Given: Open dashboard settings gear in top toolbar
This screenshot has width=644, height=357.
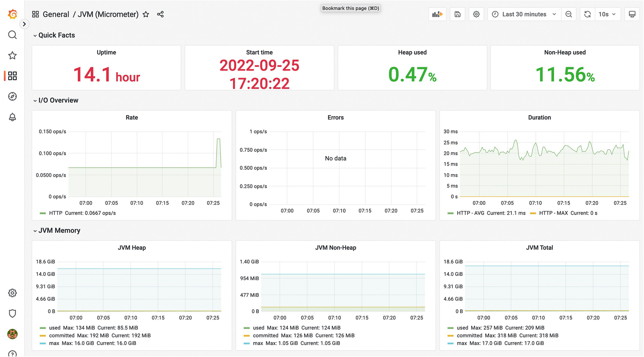Looking at the screenshot, I should 476,14.
